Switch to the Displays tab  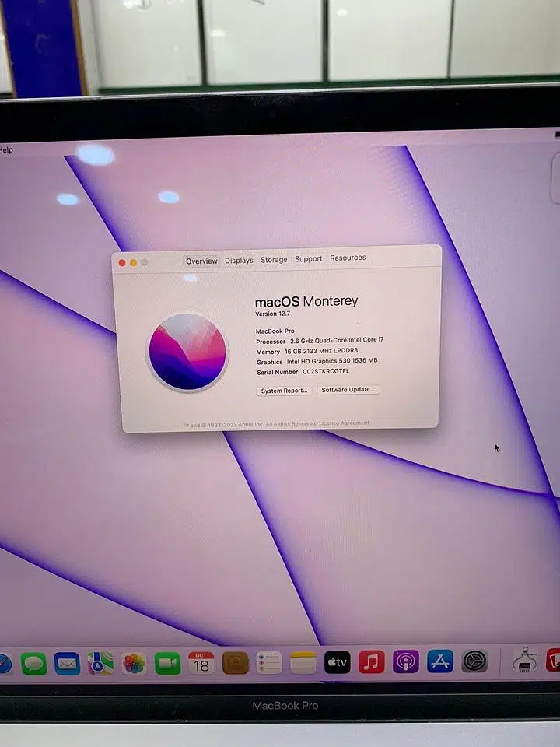[239, 261]
